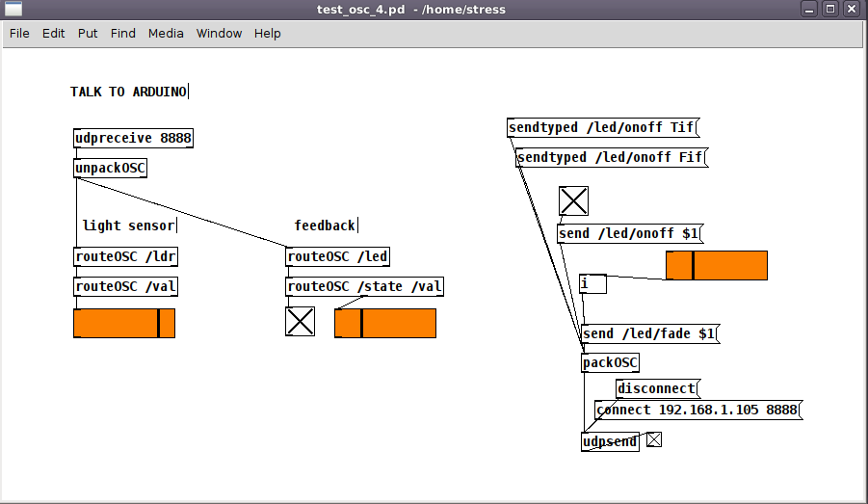Click the connect 192.168.1.105 8888 message

click(697, 410)
